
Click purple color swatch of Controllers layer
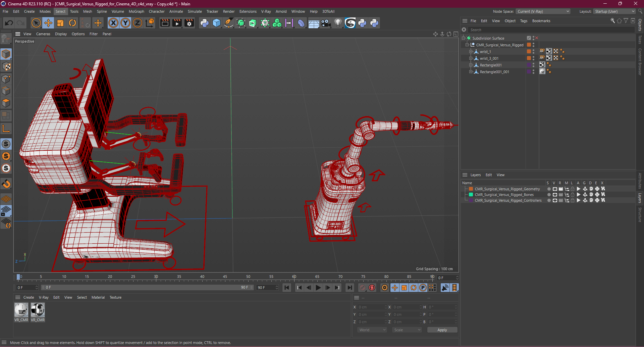(x=471, y=200)
